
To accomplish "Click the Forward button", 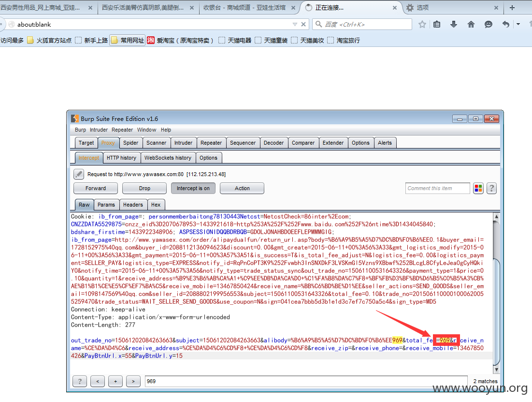I will 96,188.
